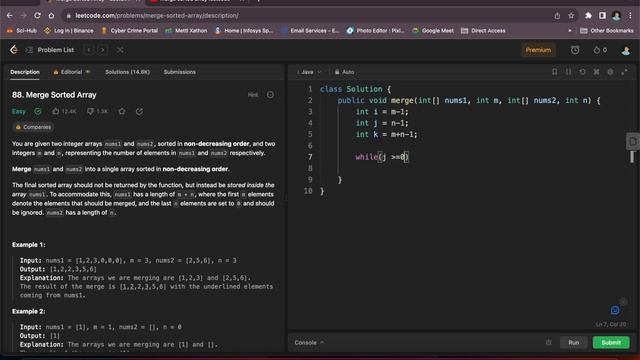The height and width of the screenshot is (360, 640).
Task: Open the Problem List panel
Action: pyautogui.click(x=50, y=50)
